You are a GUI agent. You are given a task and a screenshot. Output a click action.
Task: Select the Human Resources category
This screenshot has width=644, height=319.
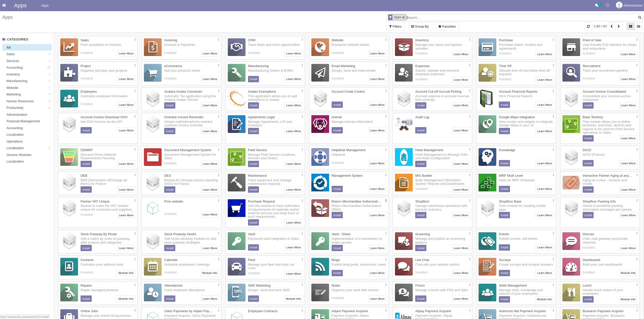27,101
